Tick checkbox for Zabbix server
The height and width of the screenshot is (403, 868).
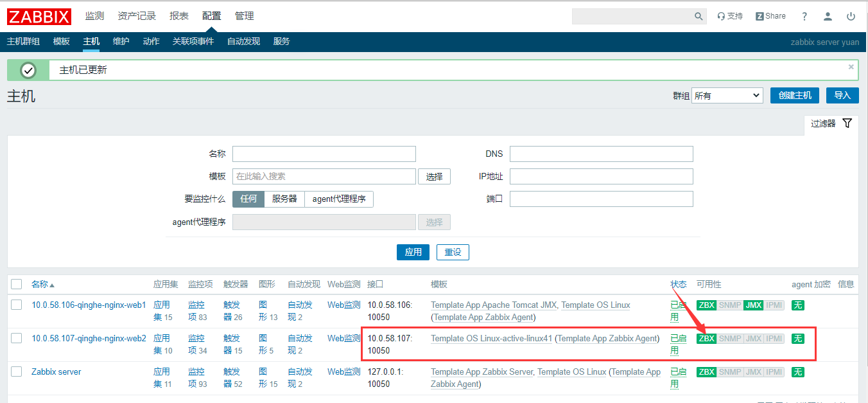coord(17,372)
